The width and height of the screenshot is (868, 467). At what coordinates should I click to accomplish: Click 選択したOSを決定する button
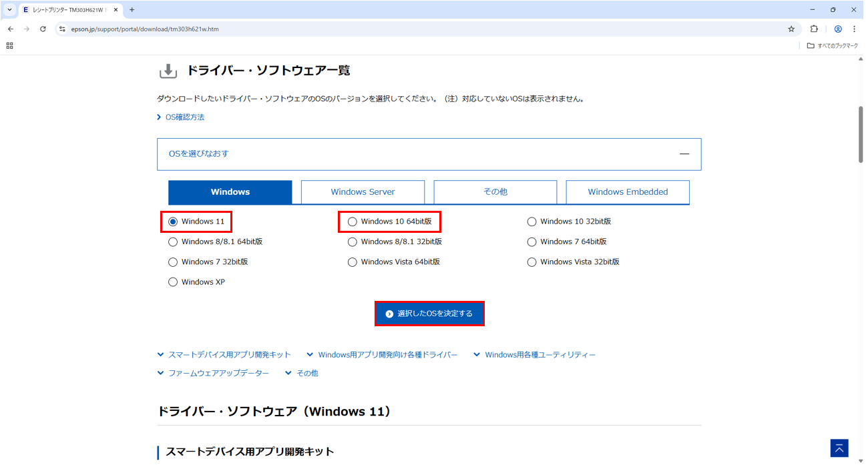click(x=429, y=314)
